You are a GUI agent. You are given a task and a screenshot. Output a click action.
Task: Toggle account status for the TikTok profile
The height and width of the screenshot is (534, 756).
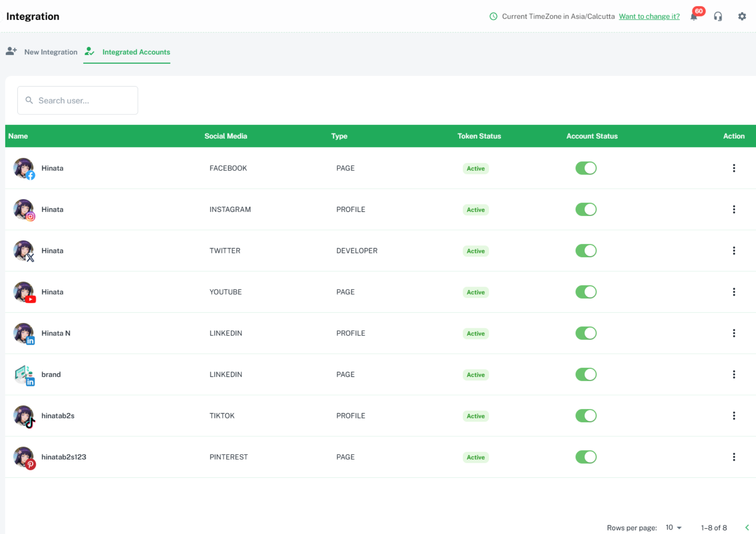pos(586,415)
